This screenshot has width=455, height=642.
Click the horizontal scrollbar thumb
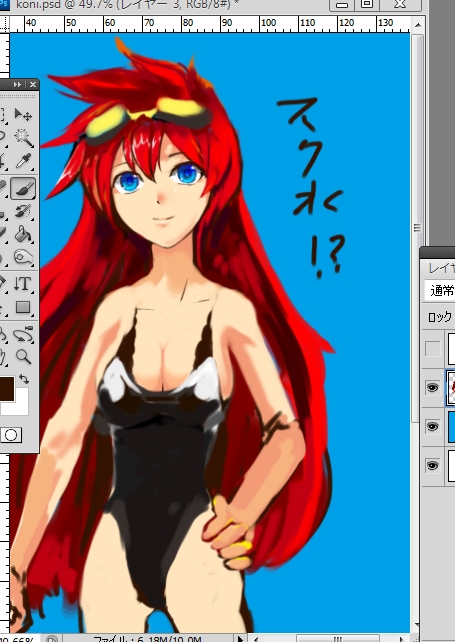(337, 639)
